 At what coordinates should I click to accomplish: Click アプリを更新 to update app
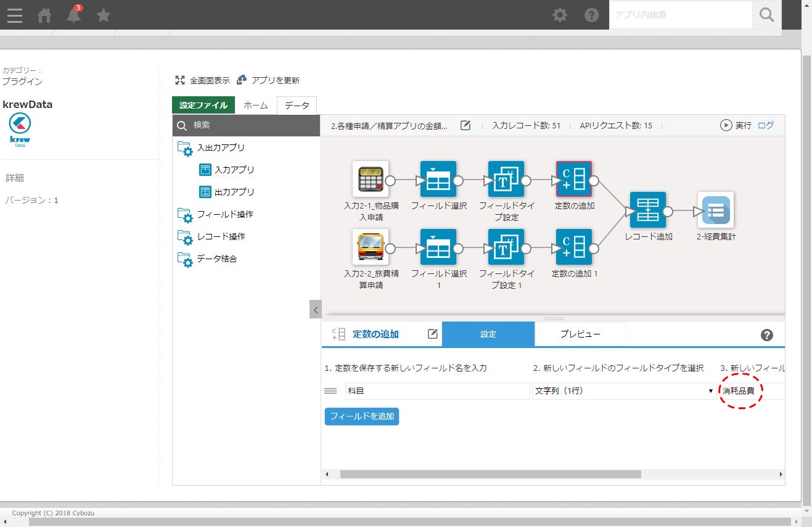[x=268, y=80]
